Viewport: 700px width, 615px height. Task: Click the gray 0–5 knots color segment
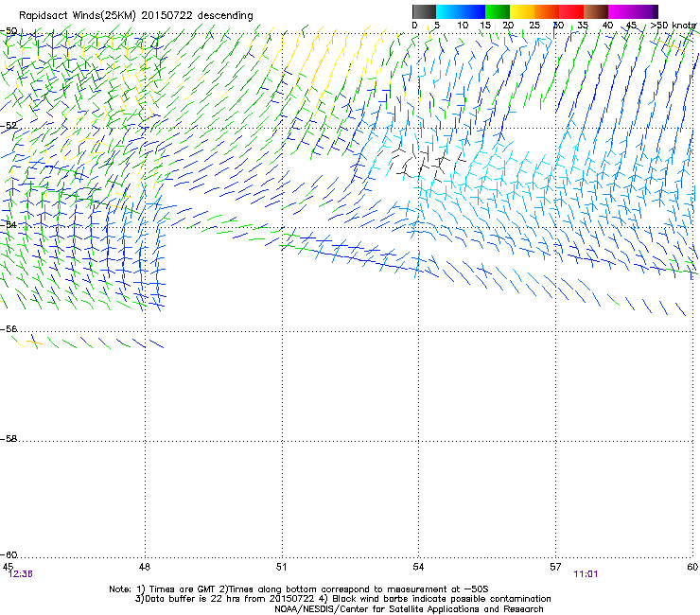pyautogui.click(x=424, y=11)
